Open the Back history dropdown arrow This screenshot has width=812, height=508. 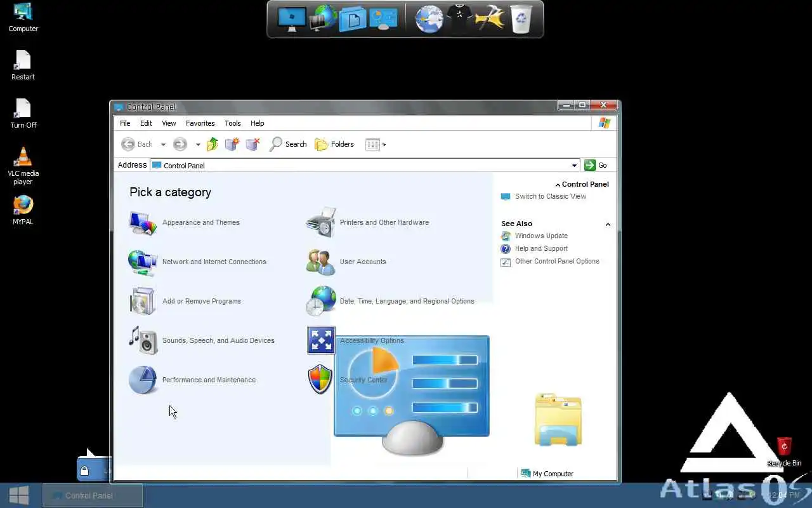coord(163,145)
